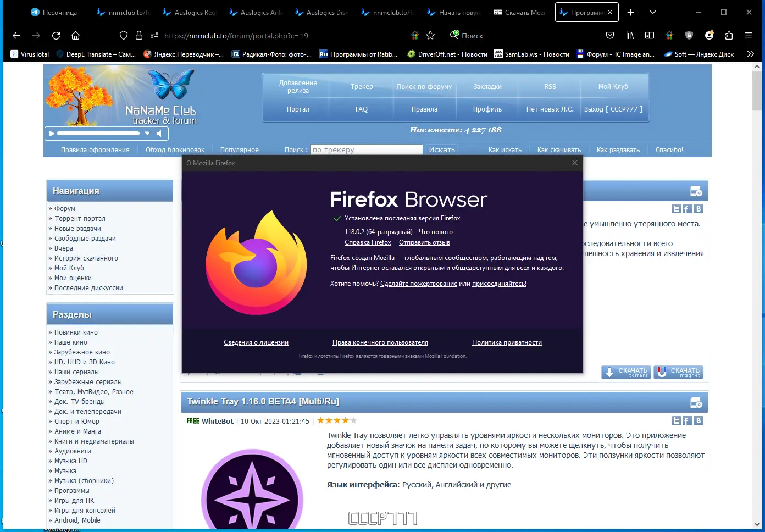Open the Справка Firefox link
This screenshot has height=532, width=765.
pos(368,242)
